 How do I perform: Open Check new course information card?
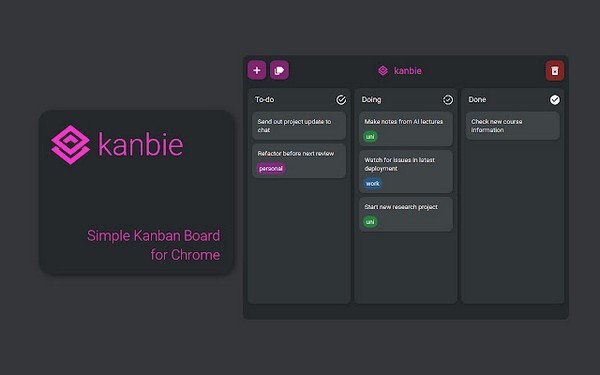tap(512, 126)
